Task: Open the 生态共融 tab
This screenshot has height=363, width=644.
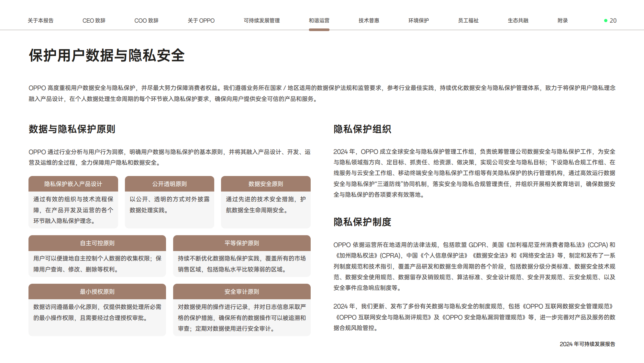Action: pyautogui.click(x=518, y=20)
